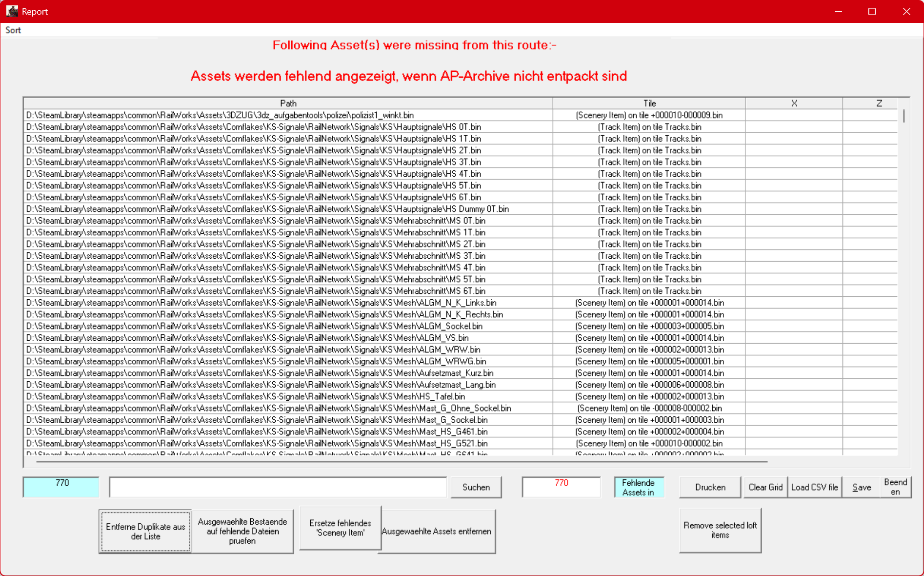
Task: Click the horizontal scrollbar of the grid
Action: (x=401, y=461)
